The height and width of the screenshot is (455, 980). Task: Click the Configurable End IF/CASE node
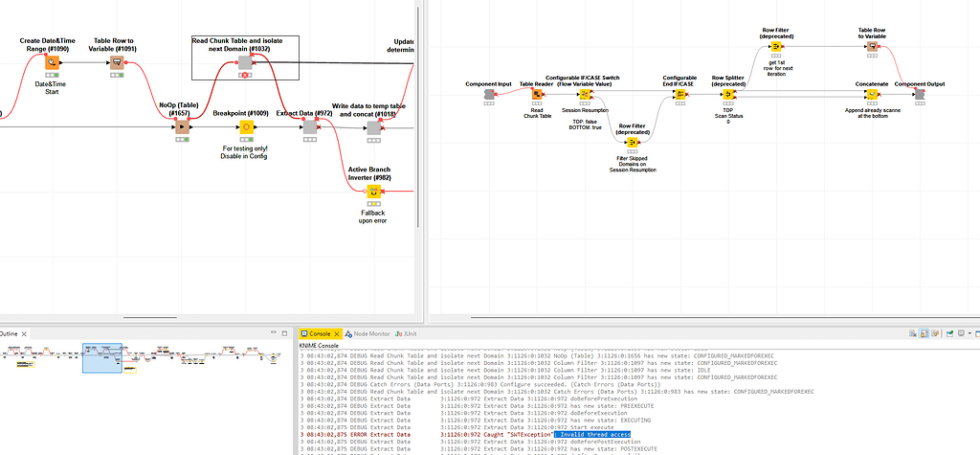tap(680, 95)
